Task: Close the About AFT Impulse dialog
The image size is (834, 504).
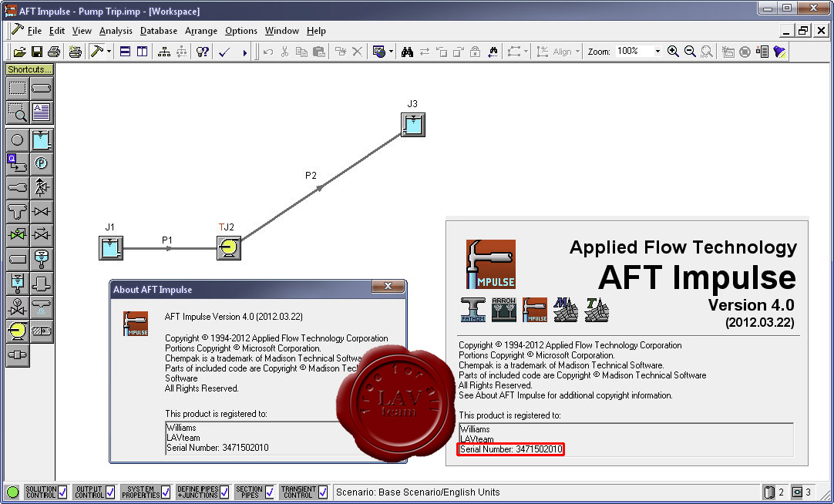Action: (388, 287)
